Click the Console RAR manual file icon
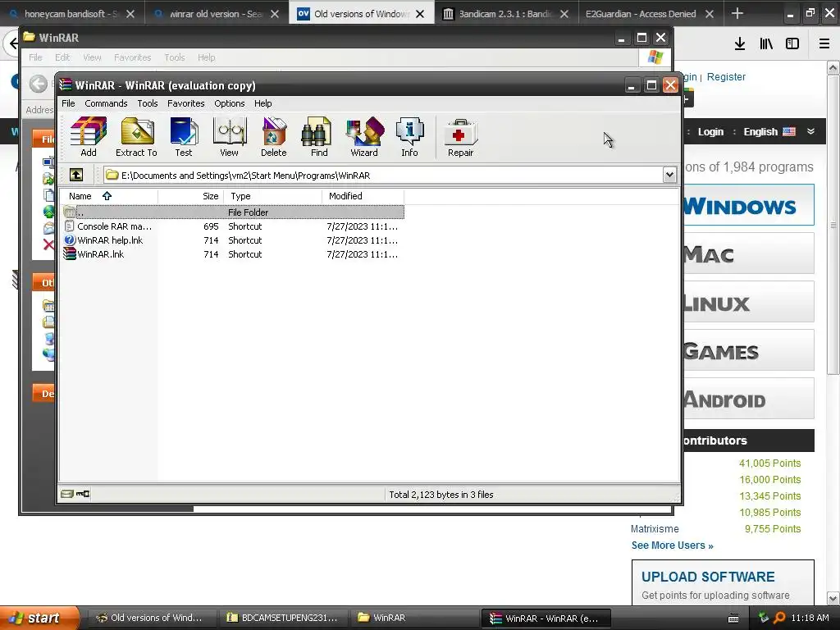The height and width of the screenshot is (630, 840). (70, 226)
